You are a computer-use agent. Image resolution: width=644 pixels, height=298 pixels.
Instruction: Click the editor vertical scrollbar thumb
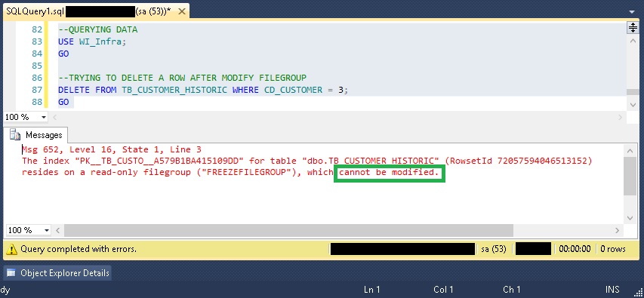click(x=632, y=92)
